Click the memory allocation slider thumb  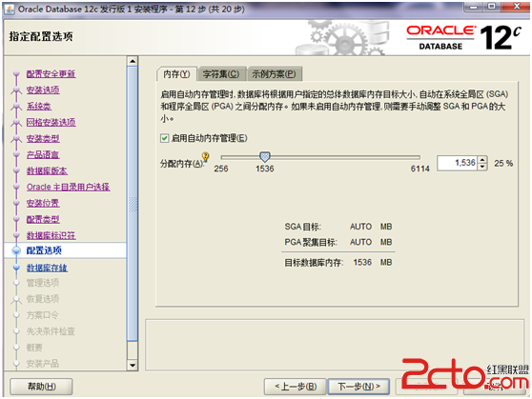(265, 156)
